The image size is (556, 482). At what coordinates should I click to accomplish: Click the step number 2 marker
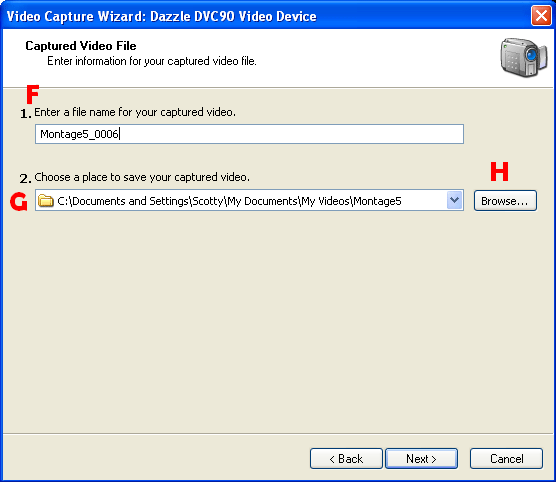(x=26, y=178)
